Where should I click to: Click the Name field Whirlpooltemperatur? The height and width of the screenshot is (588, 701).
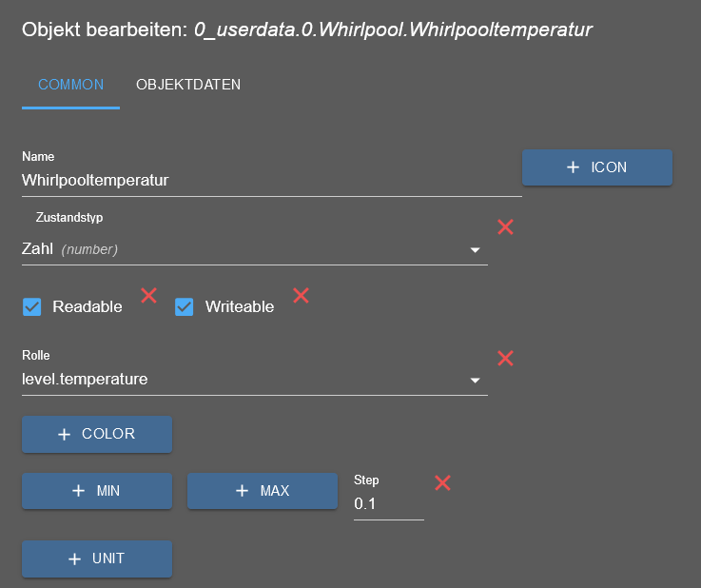pyautogui.click(x=271, y=179)
